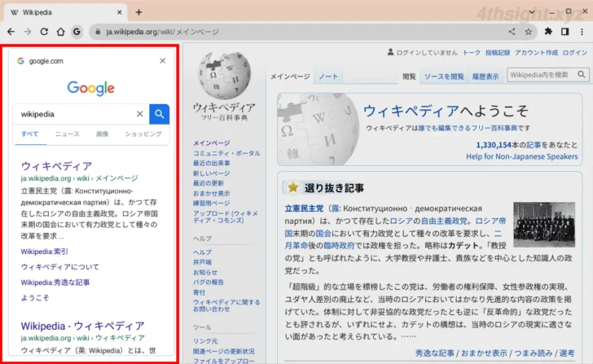Viewport: 593px width, 364px height.
Task: Click the featured article group photo thumbnail
Action: (544, 225)
